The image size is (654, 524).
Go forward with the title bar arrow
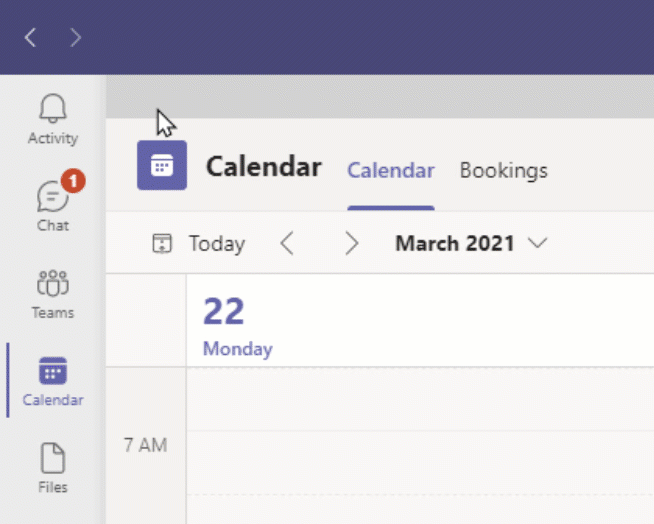click(75, 38)
